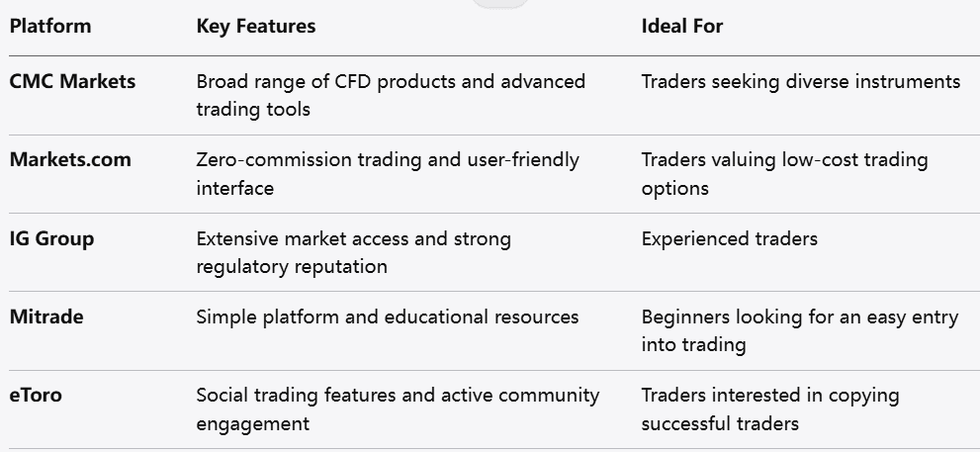Image resolution: width=980 pixels, height=452 pixels.
Task: Click the simple platform and educational resources text
Action: point(388,316)
